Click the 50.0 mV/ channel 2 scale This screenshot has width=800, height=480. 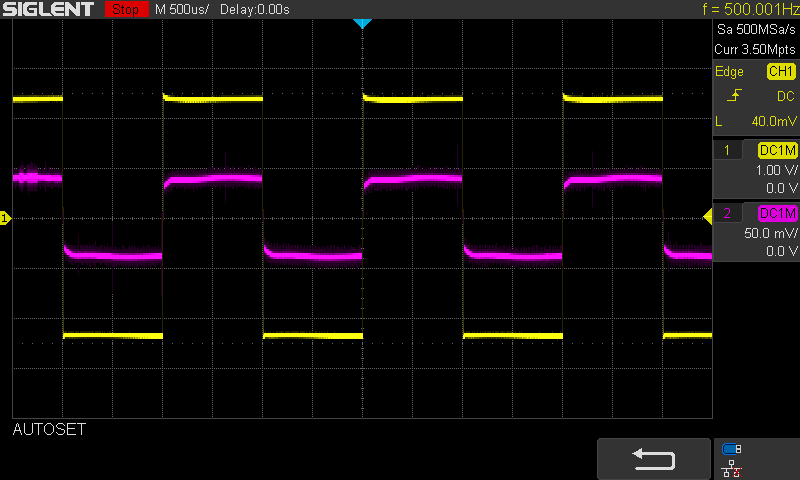[770, 233]
